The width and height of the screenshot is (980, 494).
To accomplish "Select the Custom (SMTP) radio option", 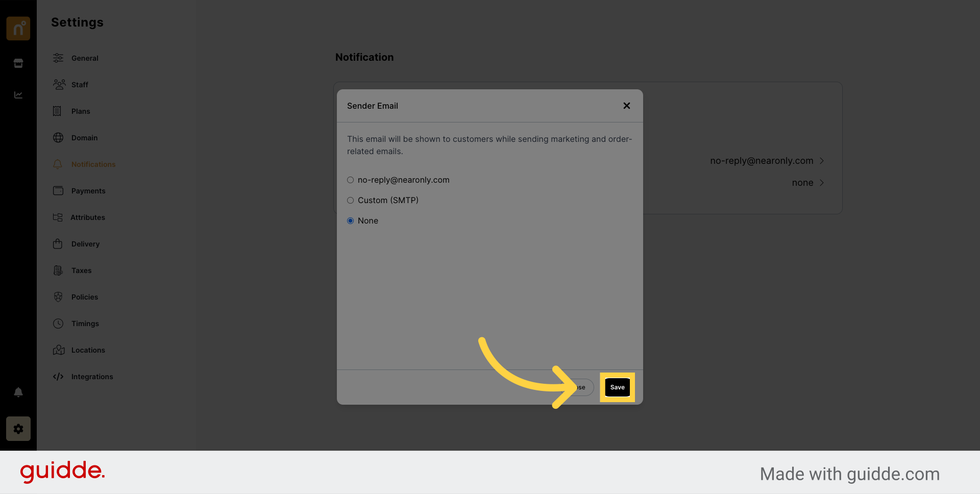I will (350, 201).
